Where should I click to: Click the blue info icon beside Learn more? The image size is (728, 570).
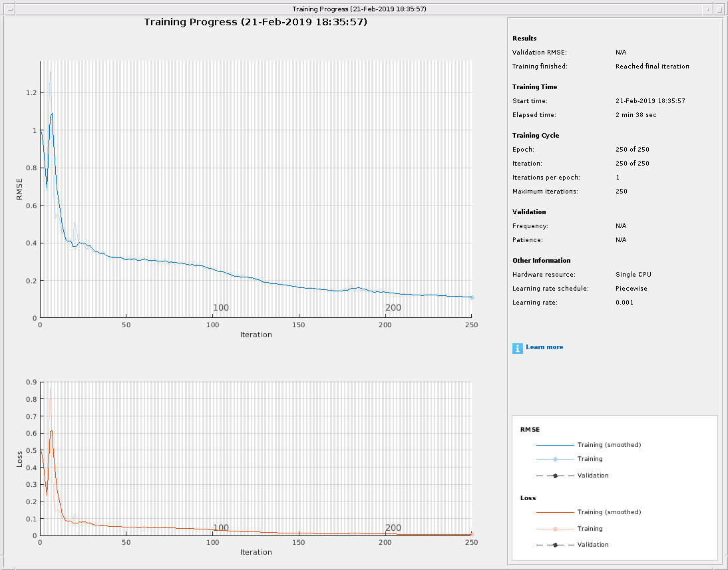[517, 348]
